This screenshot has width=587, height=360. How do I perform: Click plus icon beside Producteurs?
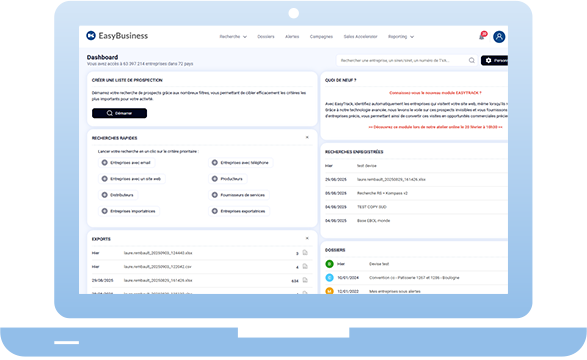pos(215,179)
